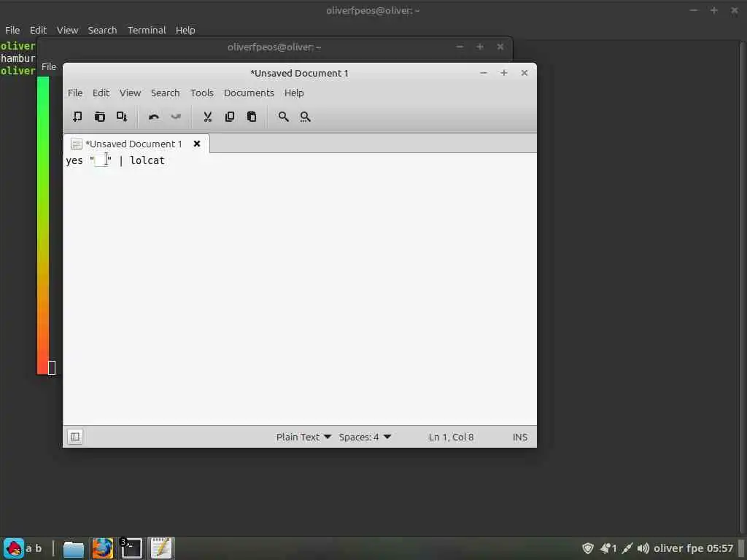747x560 pixels.
Task: Click the Redo arrow icon
Action: (176, 117)
